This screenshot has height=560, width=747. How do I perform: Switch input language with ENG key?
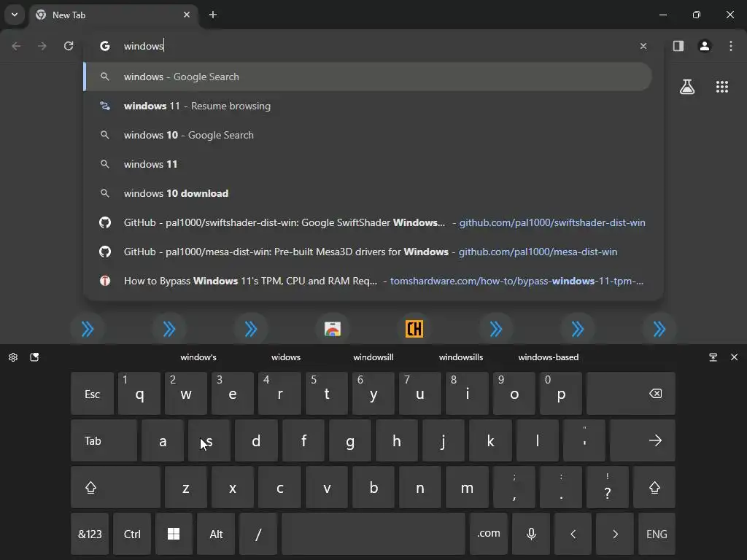click(x=657, y=534)
